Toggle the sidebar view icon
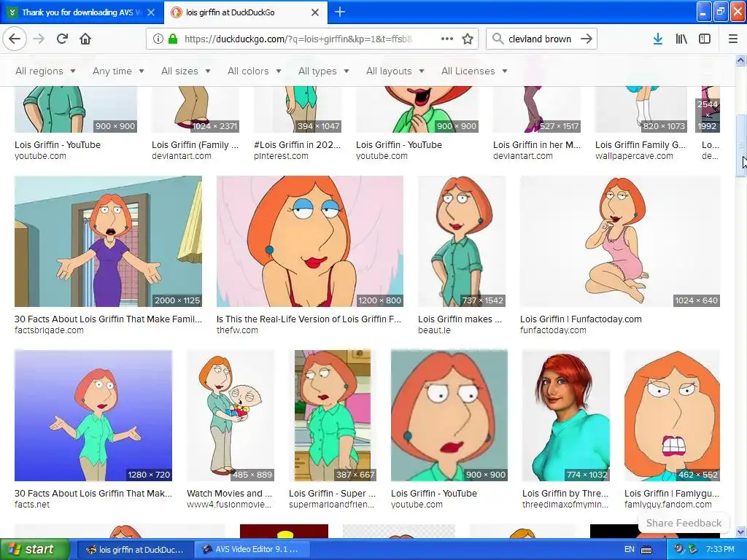This screenshot has width=747, height=560. (705, 39)
